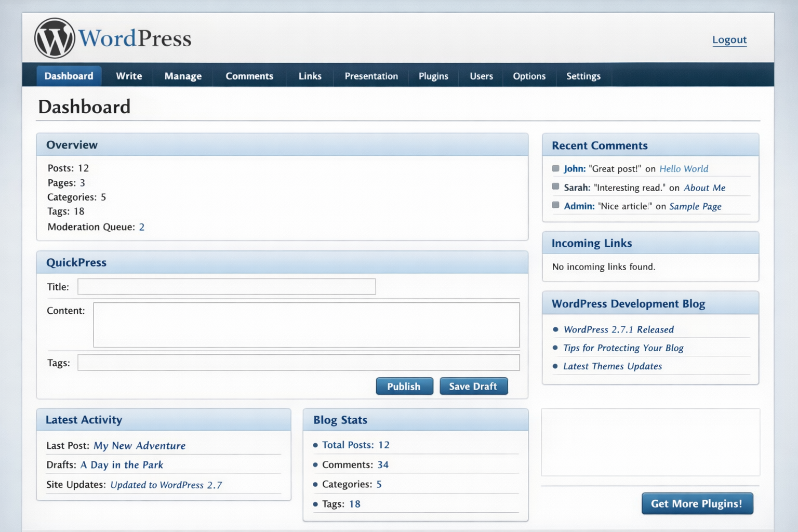
Task: Click the Tags input in QuickPress
Action: click(299, 362)
